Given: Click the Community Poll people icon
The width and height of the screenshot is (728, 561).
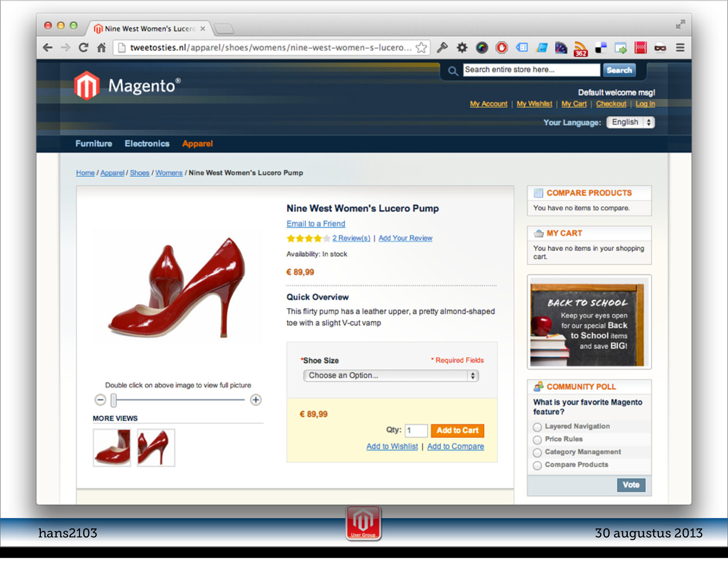Looking at the screenshot, I should pos(539,387).
